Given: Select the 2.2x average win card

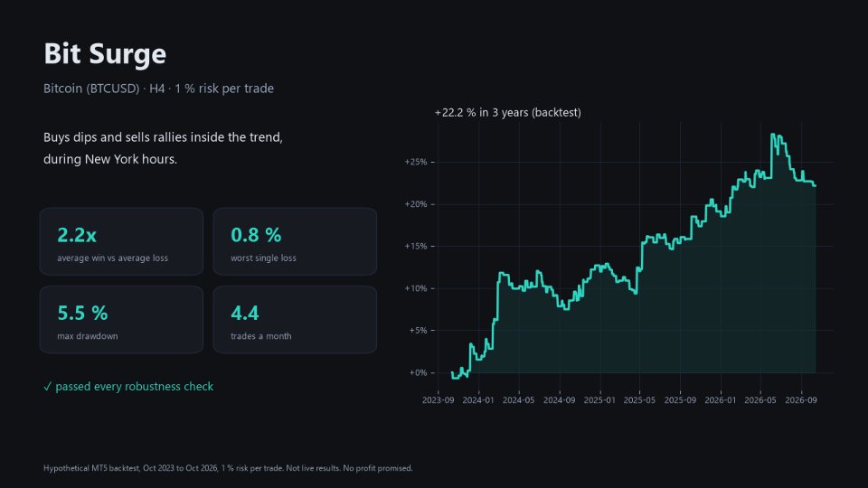Looking at the screenshot, I should pyautogui.click(x=121, y=242).
